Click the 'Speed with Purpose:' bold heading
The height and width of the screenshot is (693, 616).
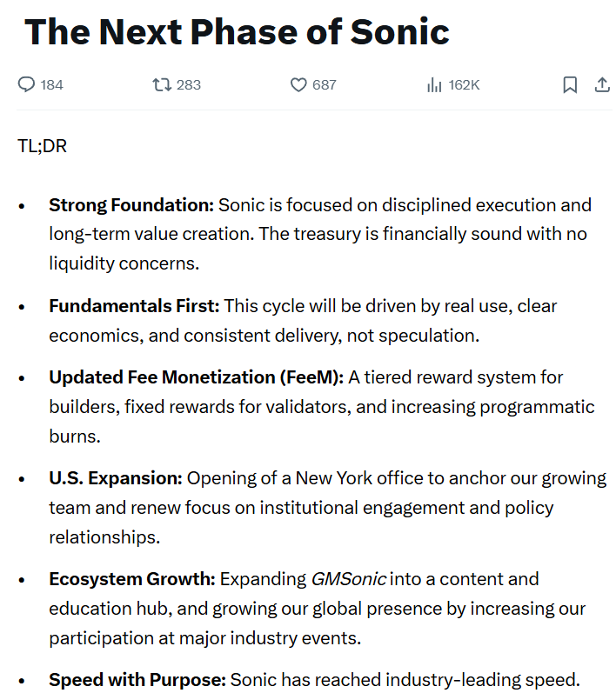137,680
